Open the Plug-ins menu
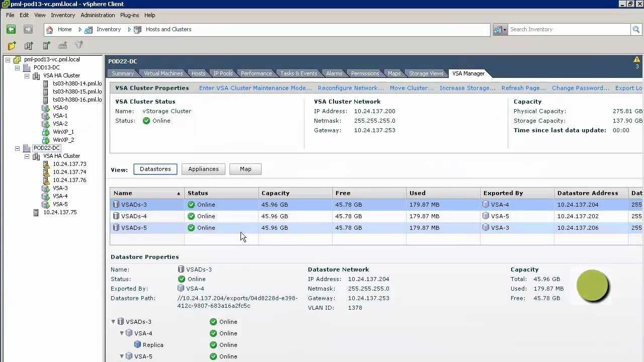Image resolution: width=644 pixels, height=362 pixels. point(129,15)
